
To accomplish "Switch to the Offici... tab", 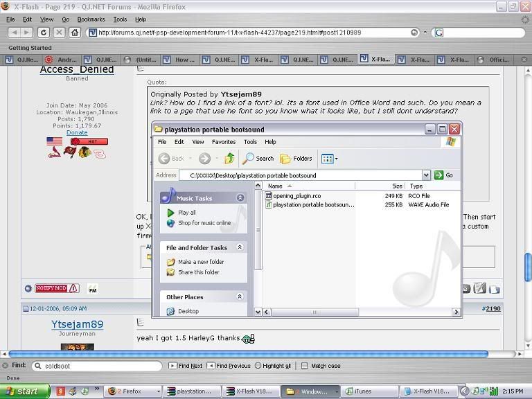I will click(x=495, y=60).
